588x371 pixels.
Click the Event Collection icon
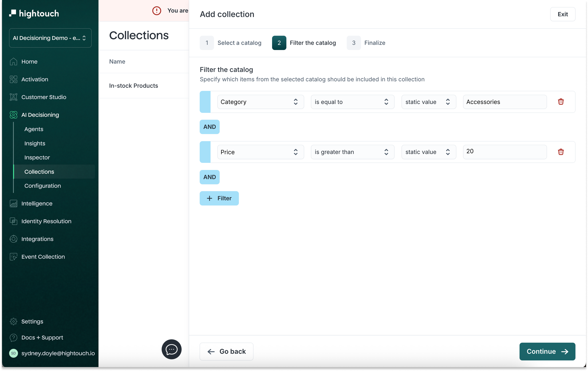pyautogui.click(x=14, y=256)
